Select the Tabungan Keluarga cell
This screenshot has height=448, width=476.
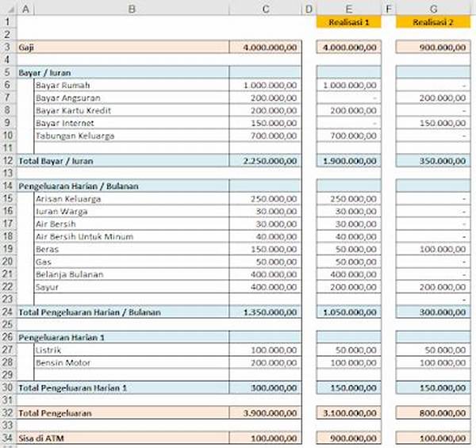point(75,136)
